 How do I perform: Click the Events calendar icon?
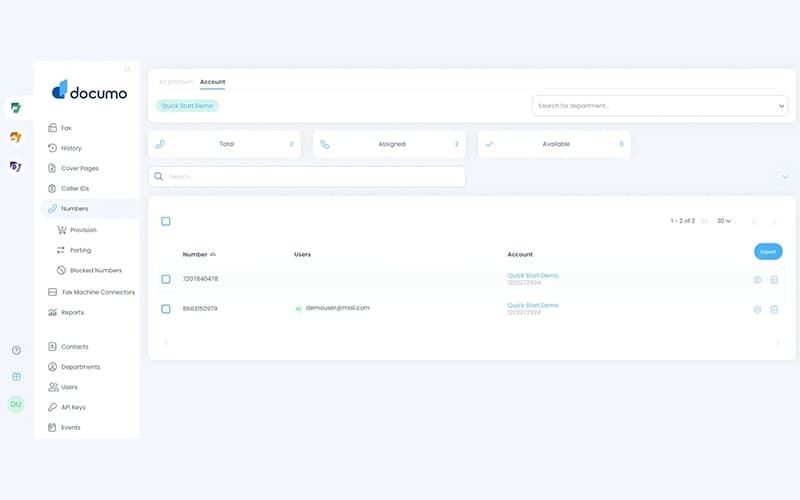tap(52, 427)
